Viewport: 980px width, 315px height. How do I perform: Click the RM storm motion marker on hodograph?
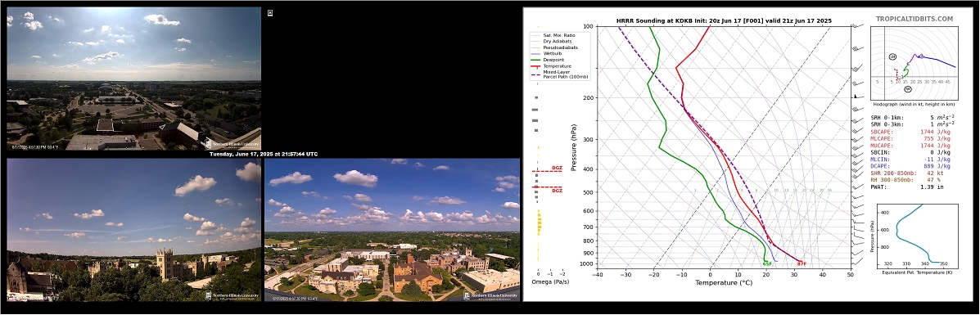click(907, 89)
